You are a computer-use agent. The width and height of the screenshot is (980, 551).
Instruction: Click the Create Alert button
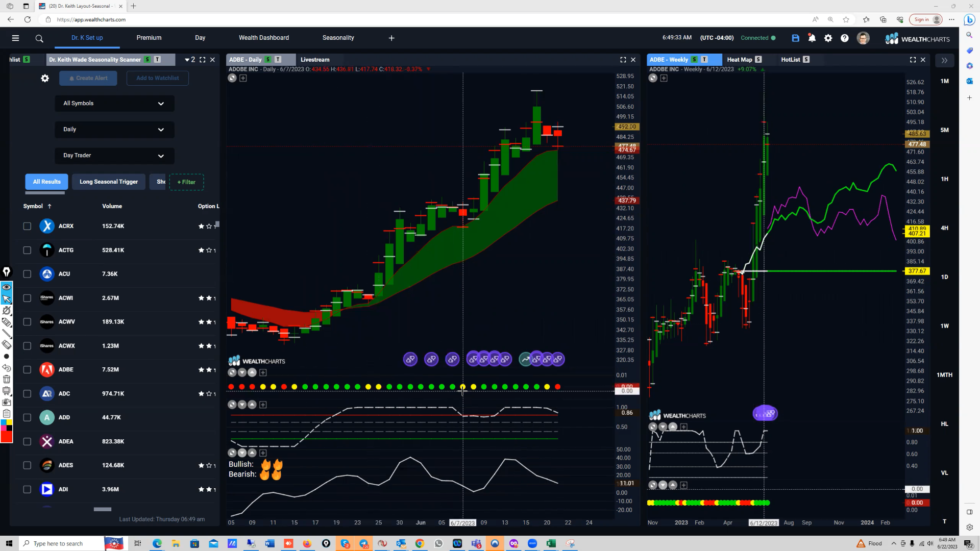pyautogui.click(x=88, y=78)
